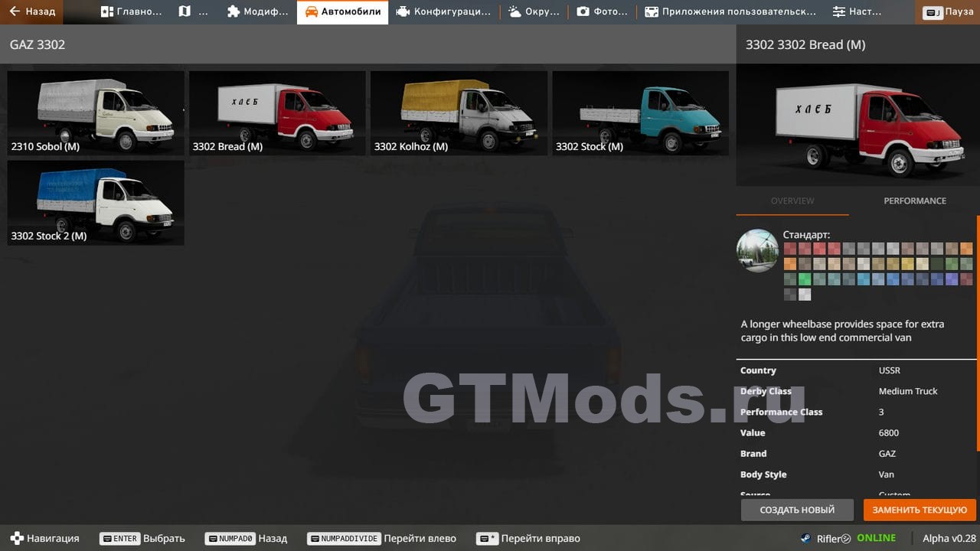Select the 2310 Sobol (M) vehicle
Image resolution: width=980 pixels, height=551 pixels.
tap(96, 112)
